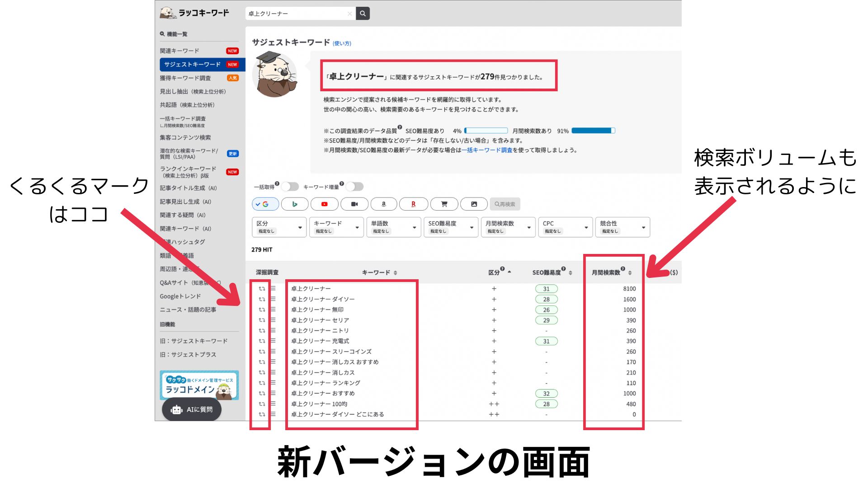Open 見出し抽出 (検索上位分析) in sidebar
Image resolution: width=868 pixels, height=488 pixels.
click(193, 91)
